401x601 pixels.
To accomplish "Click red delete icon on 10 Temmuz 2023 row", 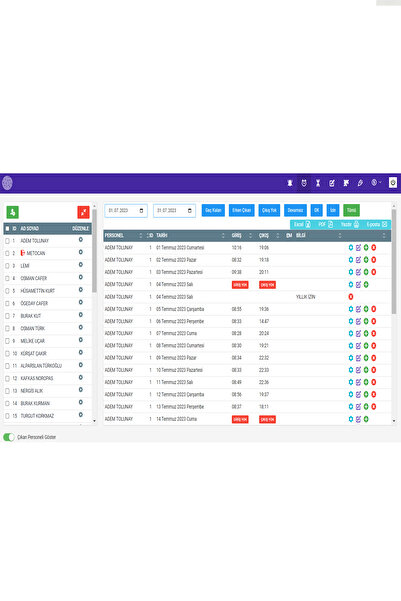I will tap(374, 370).
